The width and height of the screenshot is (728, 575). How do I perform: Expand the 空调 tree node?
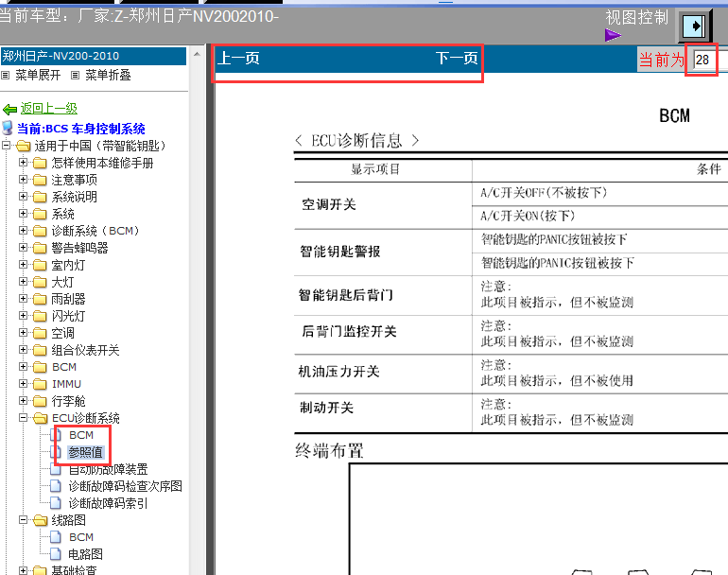(23, 333)
